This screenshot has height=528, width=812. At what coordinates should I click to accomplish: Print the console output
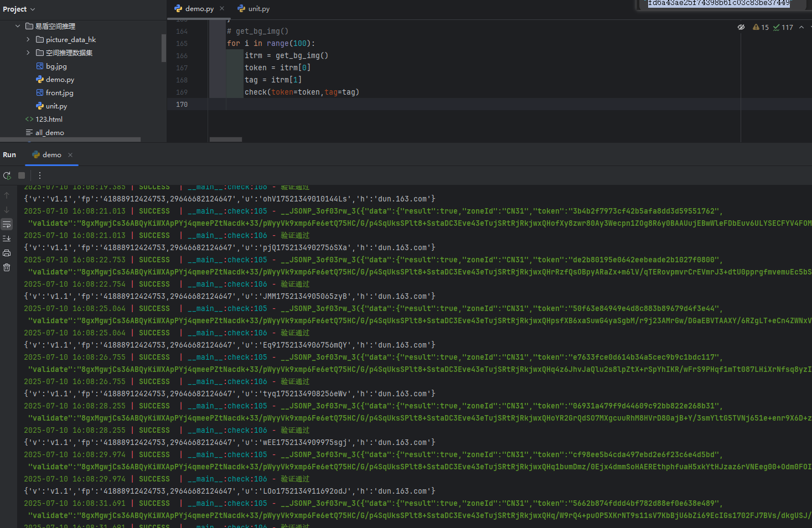tap(7, 253)
